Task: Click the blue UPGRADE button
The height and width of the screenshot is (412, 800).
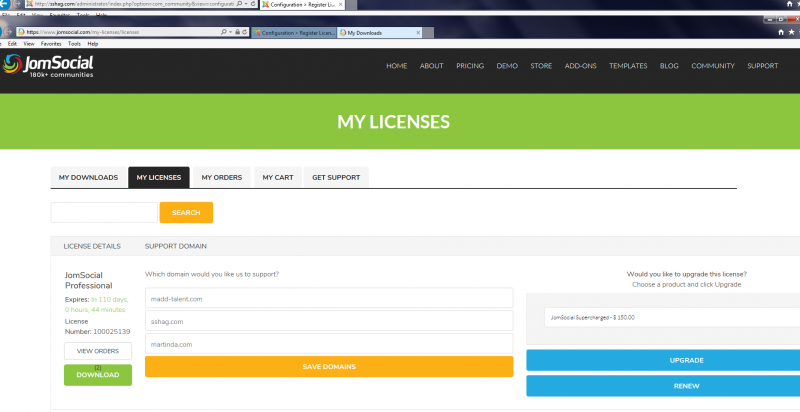Action: (x=663, y=360)
